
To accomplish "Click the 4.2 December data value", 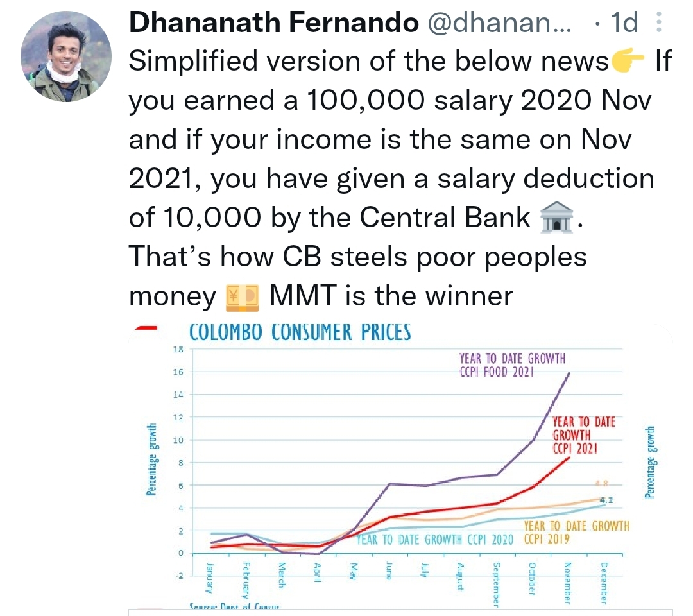I will pos(606,501).
